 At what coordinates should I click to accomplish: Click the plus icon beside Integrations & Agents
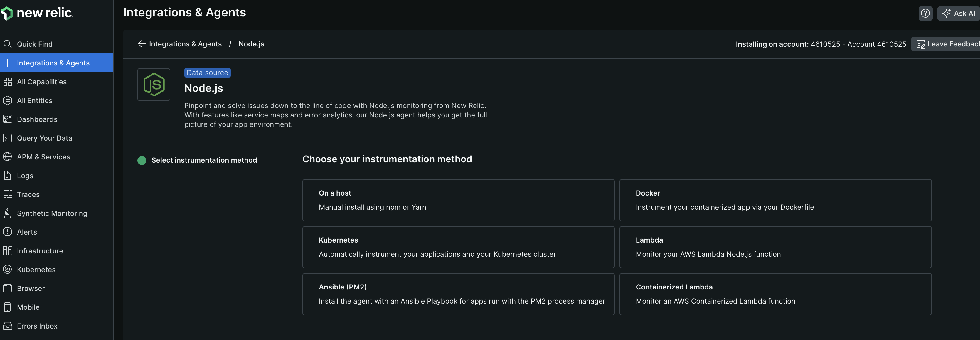[7, 63]
